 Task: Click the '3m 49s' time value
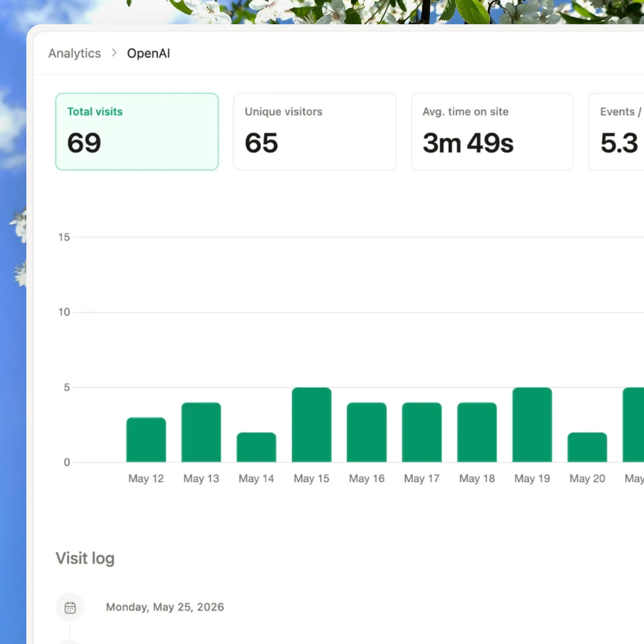click(468, 143)
